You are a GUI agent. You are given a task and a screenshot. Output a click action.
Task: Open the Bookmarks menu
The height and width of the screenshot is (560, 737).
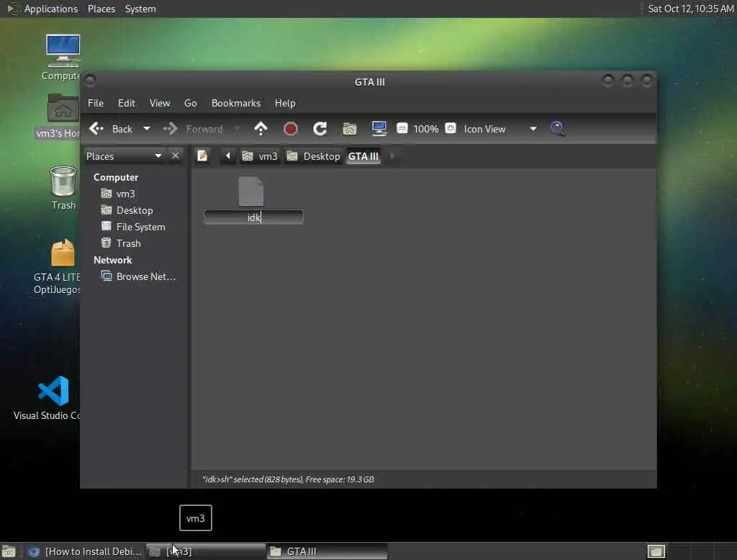pos(236,103)
